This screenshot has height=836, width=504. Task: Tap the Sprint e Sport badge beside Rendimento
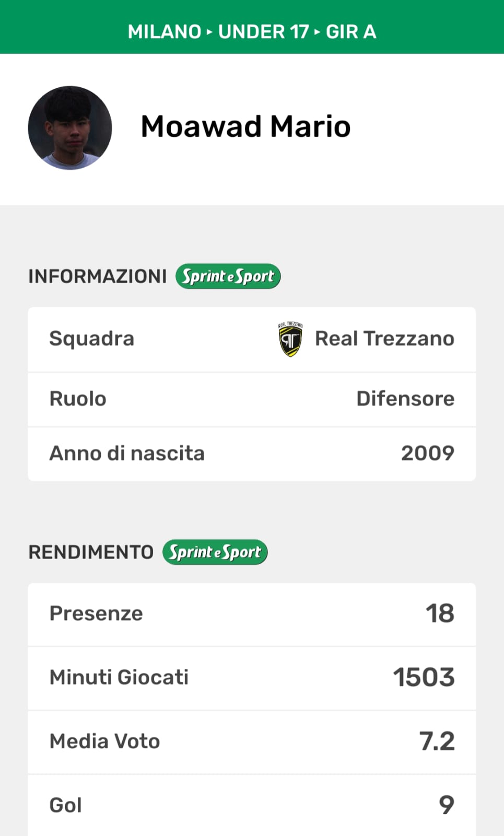click(215, 552)
